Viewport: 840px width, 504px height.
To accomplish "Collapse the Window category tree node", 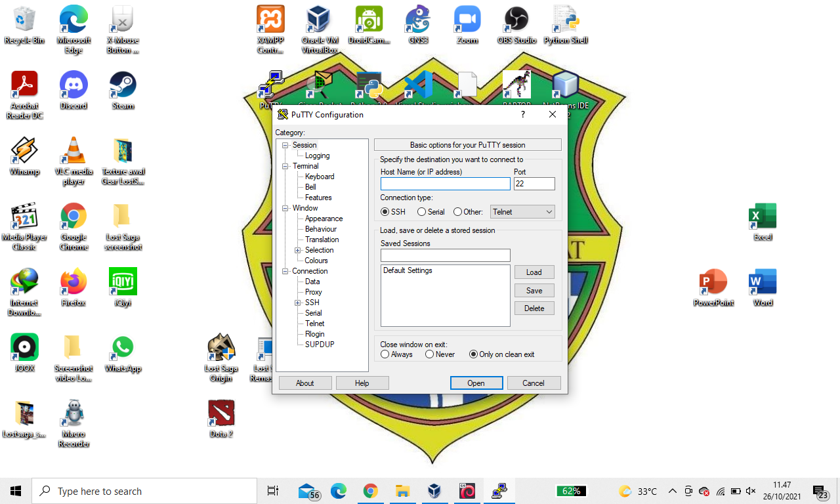I will [285, 208].
